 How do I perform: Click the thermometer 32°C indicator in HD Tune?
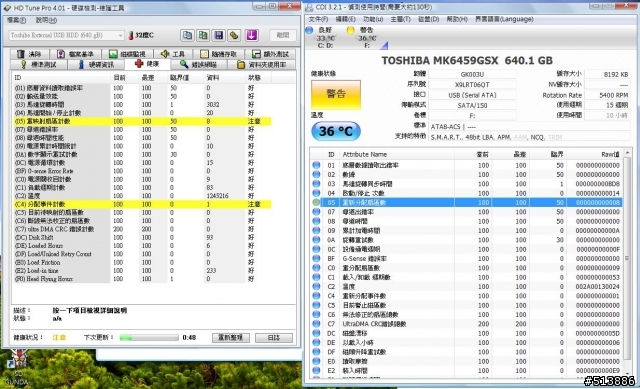[141, 36]
